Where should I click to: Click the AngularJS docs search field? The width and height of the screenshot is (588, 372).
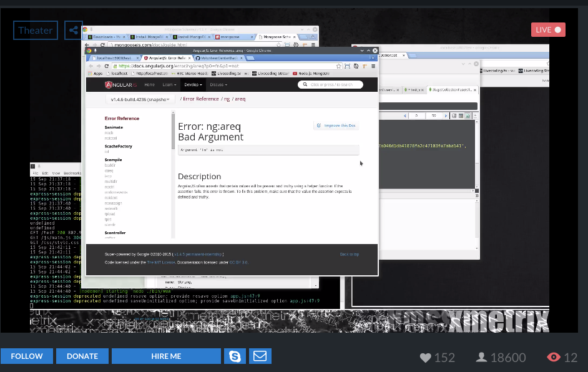330,85
